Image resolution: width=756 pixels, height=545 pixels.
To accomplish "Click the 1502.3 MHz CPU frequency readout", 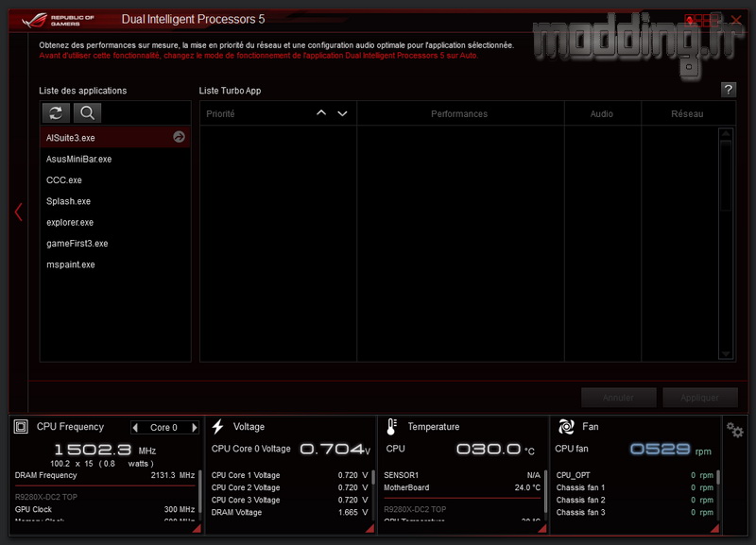I will pos(105,450).
